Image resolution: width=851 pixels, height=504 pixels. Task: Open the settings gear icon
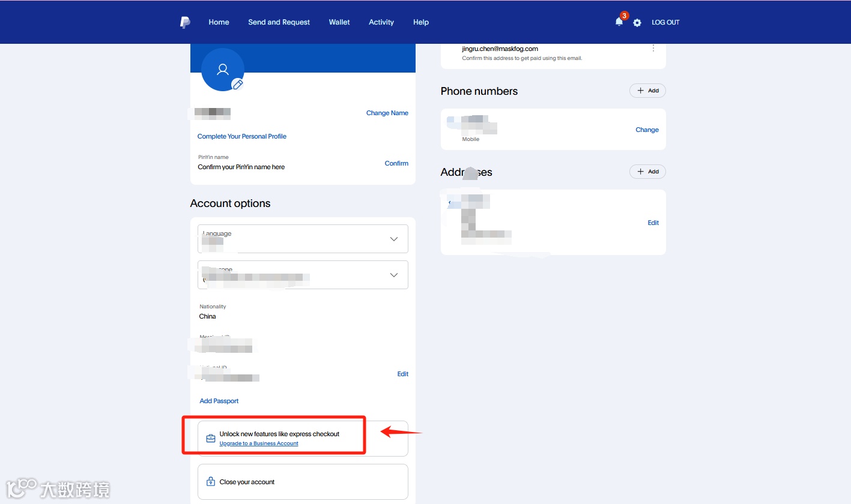tap(637, 23)
